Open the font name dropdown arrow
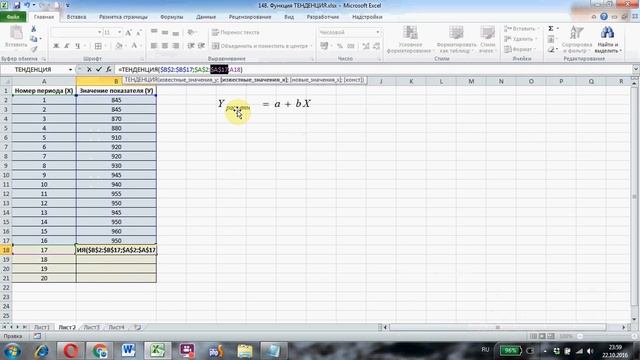The height and width of the screenshot is (360, 640). click(x=99, y=32)
